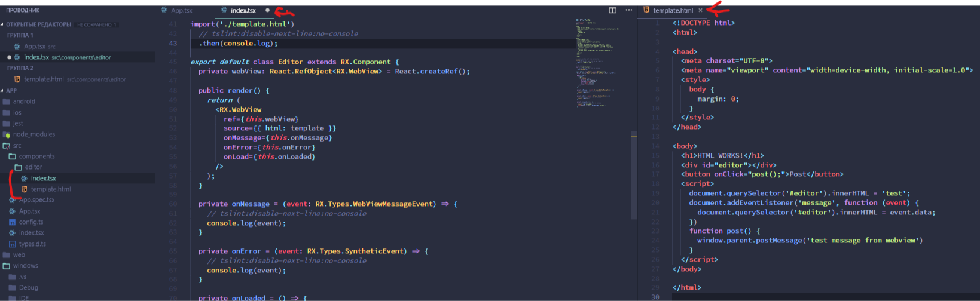Open App.tsx in the src tree
980x301 pixels.
pos(29,211)
